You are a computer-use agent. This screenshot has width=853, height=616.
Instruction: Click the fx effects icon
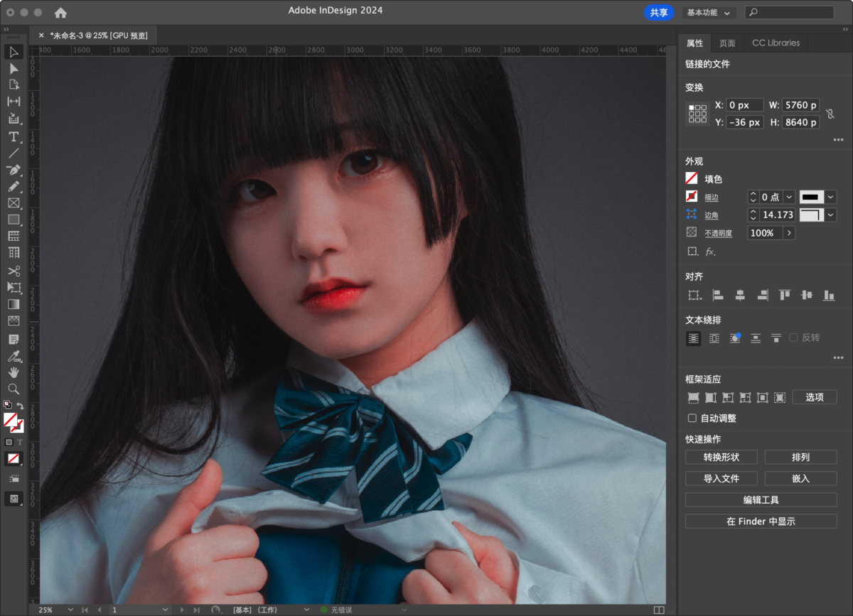click(709, 252)
